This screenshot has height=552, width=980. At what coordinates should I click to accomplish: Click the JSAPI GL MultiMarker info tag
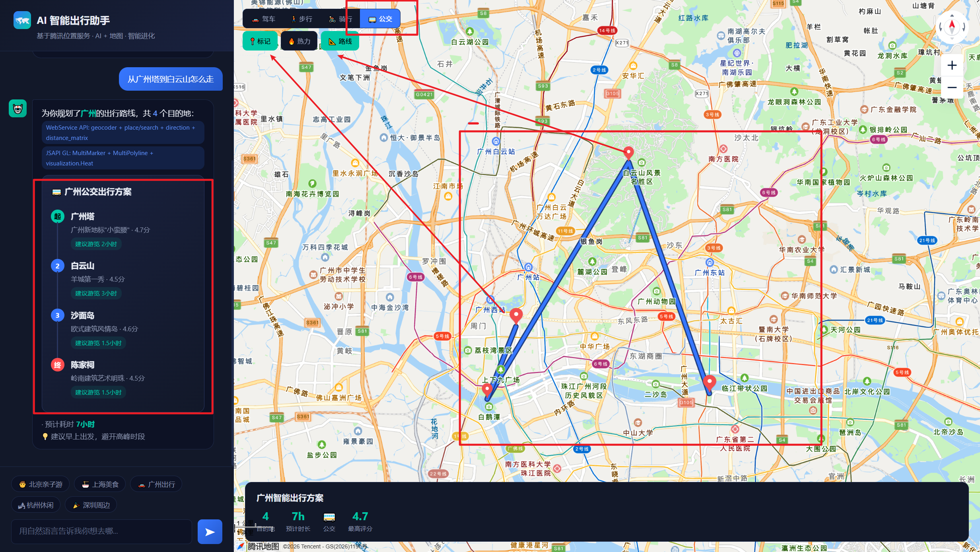click(x=123, y=158)
